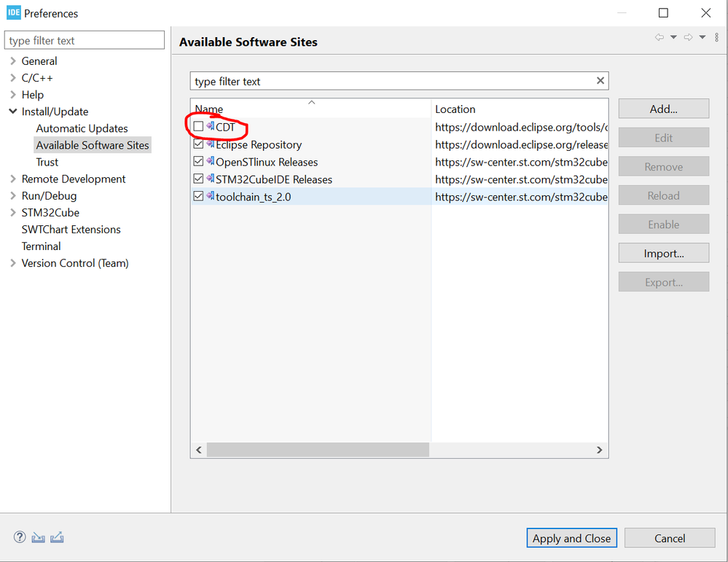The image size is (728, 562).
Task: Click the scroll left arrow
Action: point(199,450)
